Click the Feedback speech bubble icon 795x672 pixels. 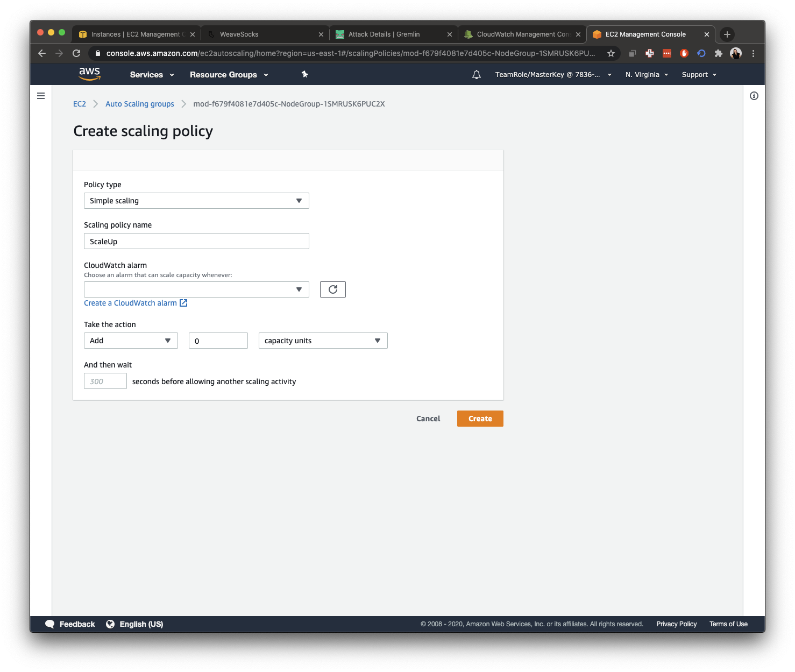tap(50, 624)
